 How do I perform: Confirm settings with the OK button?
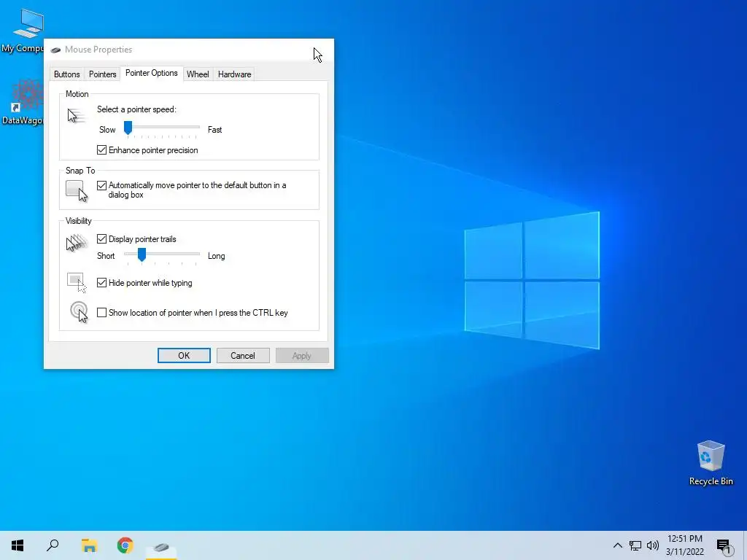point(184,355)
